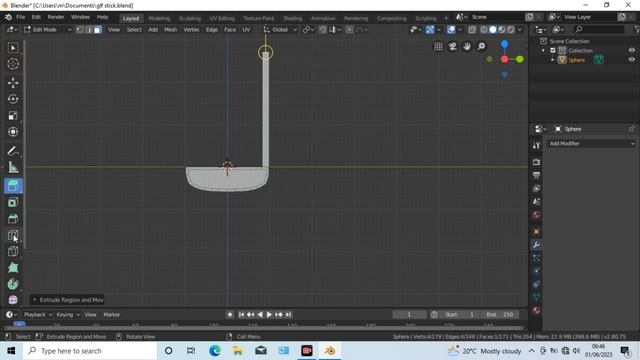Enable vertex select mode
The width and height of the screenshot is (640, 360).
tap(80, 30)
